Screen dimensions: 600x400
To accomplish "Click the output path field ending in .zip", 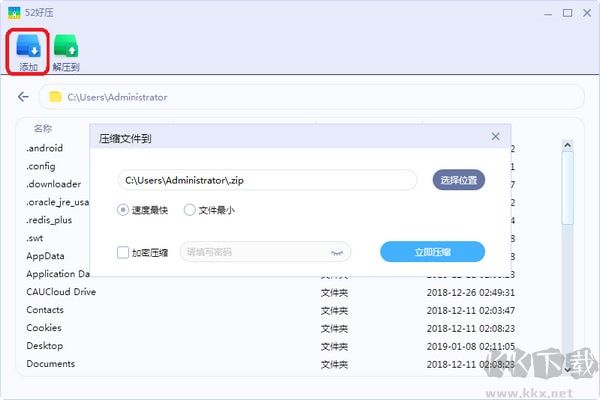I will (265, 180).
